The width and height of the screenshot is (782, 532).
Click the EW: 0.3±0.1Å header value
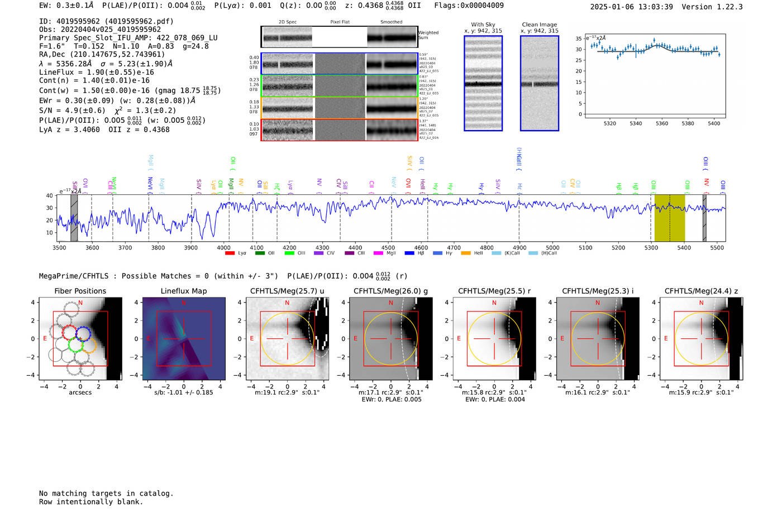66,6
